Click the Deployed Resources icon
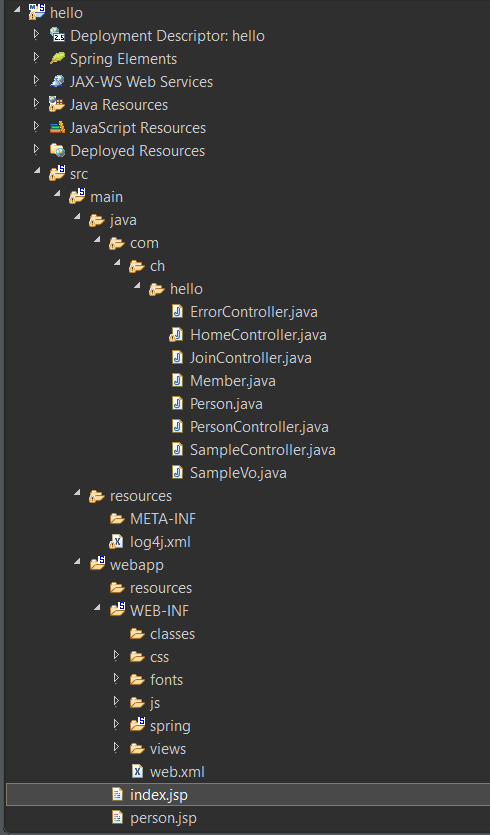Viewport: 490px width, 835px height. (x=57, y=150)
